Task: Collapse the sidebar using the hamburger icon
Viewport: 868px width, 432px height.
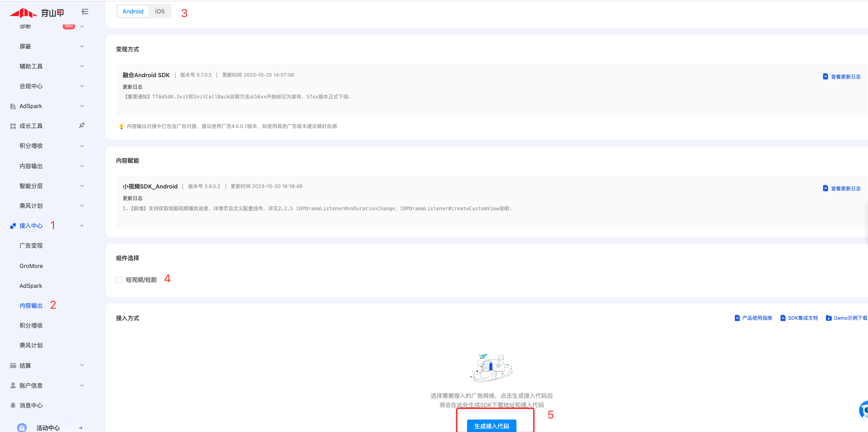Action: [85, 12]
